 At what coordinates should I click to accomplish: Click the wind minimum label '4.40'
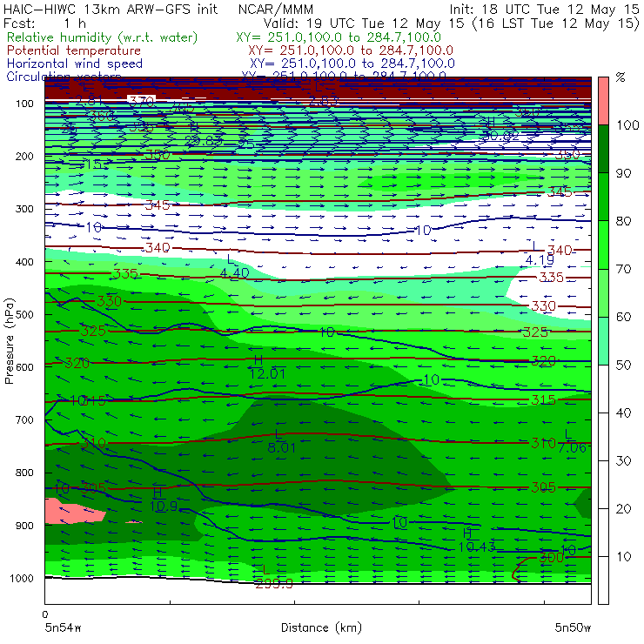[x=234, y=272]
